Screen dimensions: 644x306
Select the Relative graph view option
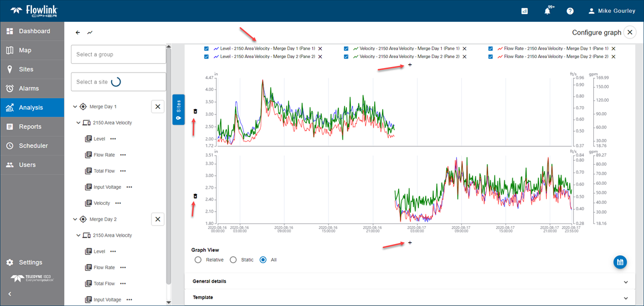click(x=198, y=260)
